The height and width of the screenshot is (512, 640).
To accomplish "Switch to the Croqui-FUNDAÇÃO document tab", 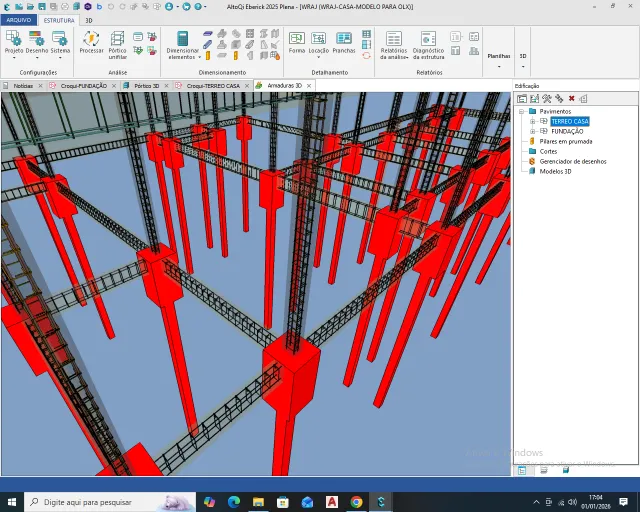I will [x=84, y=86].
